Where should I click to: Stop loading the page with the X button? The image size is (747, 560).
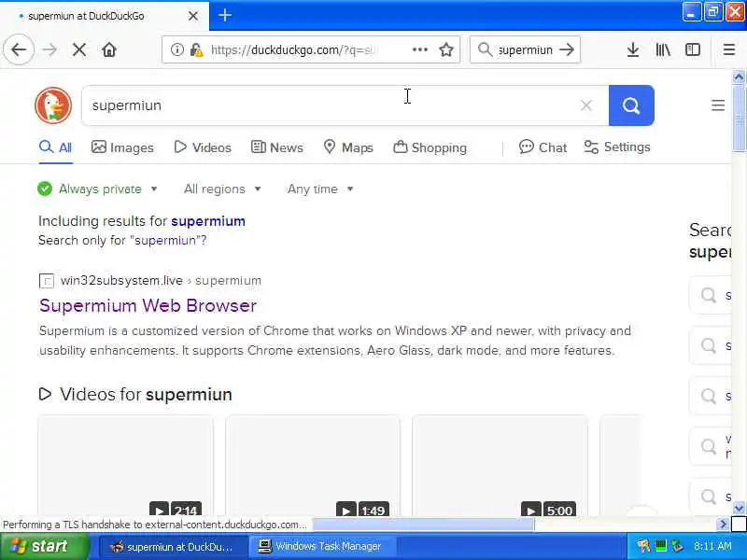point(79,49)
